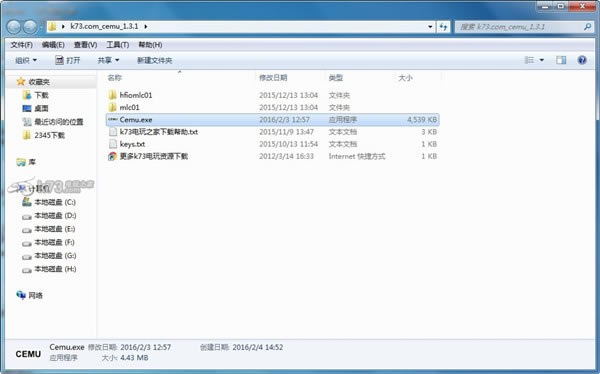The height and width of the screenshot is (374, 600).
Task: Click the 4,539 KB size cell
Action: pos(422,119)
